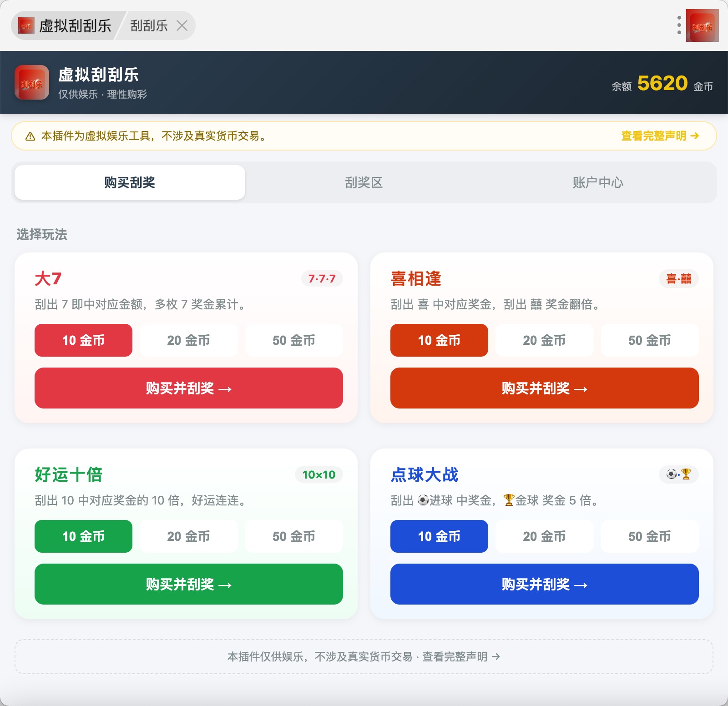
Task: Open the three-dot menu at top right
Action: [679, 25]
